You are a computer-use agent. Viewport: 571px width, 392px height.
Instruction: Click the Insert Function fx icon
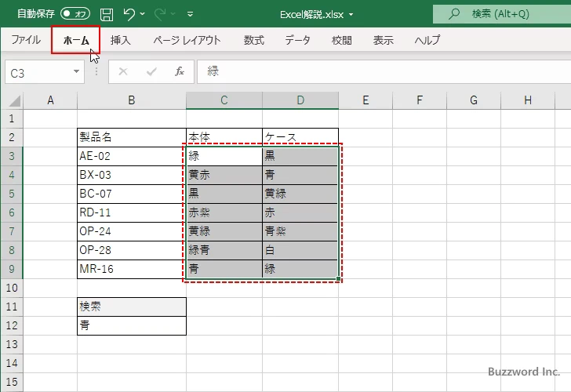[179, 71]
